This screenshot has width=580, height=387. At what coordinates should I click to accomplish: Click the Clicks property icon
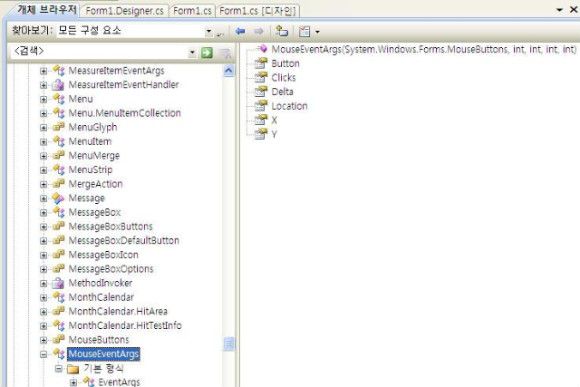(x=261, y=77)
